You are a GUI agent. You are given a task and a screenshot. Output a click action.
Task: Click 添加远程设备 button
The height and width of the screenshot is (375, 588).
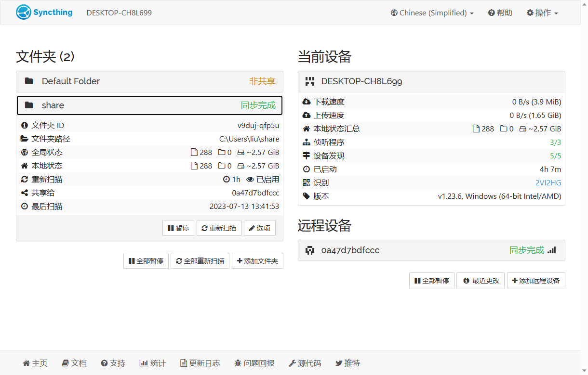[x=536, y=281]
